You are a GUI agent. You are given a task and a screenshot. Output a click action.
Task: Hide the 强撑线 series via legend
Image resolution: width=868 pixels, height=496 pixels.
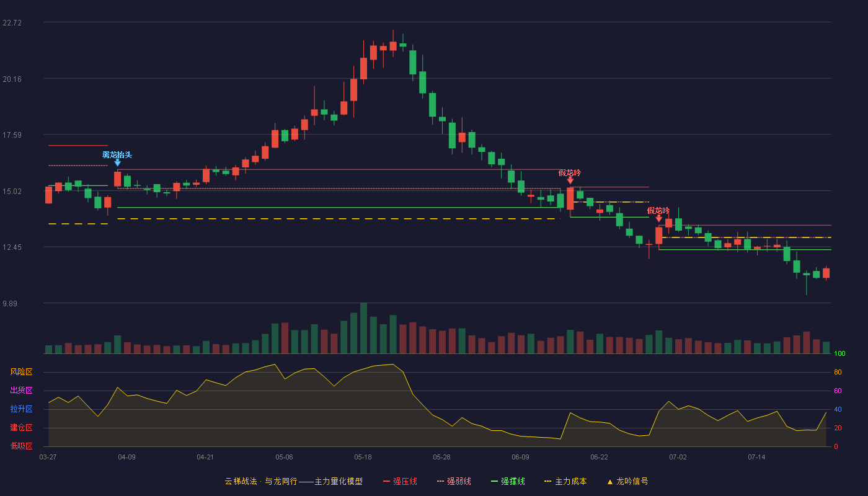[x=508, y=481]
